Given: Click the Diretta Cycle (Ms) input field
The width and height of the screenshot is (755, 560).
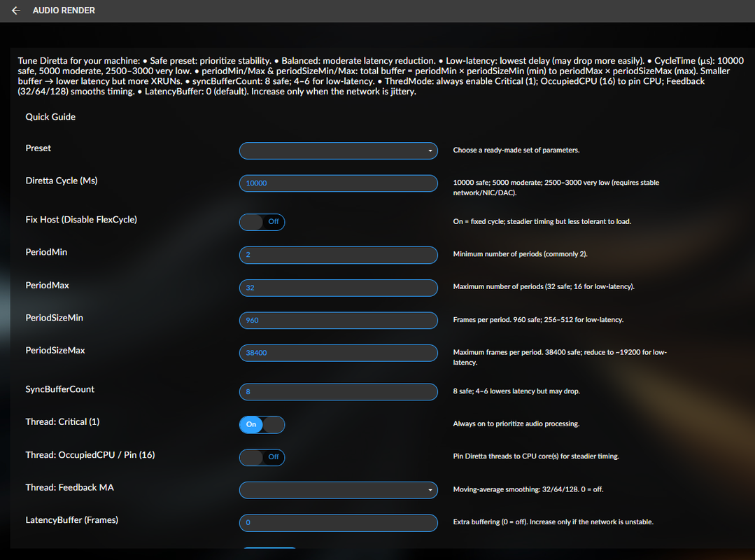Looking at the screenshot, I should coord(338,183).
